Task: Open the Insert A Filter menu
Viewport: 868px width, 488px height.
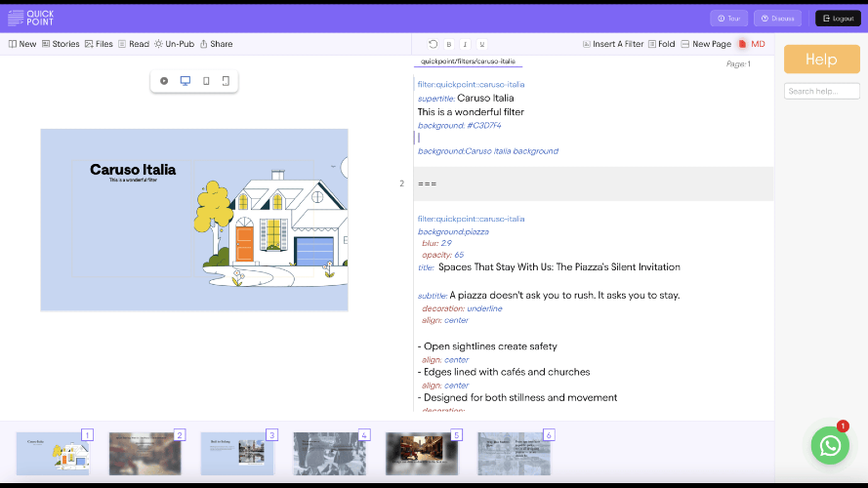Action: 613,44
